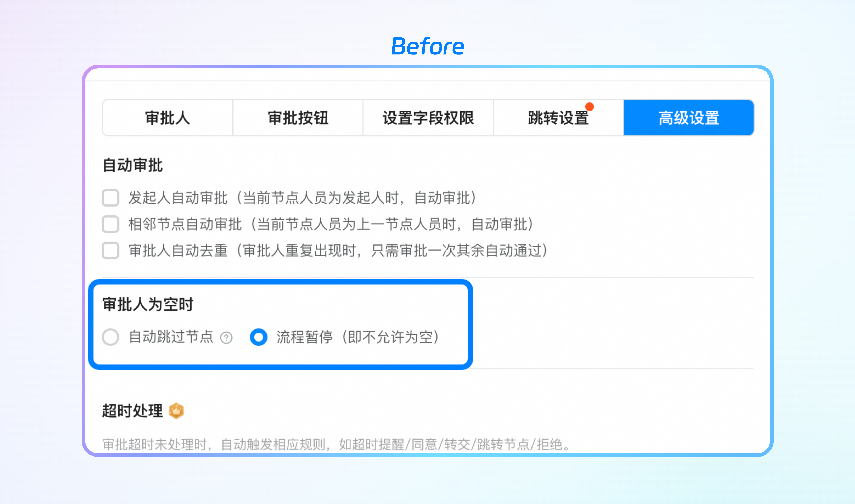The image size is (855, 504).
Task: Click the 审批人为空时 section heading
Action: pos(148,304)
